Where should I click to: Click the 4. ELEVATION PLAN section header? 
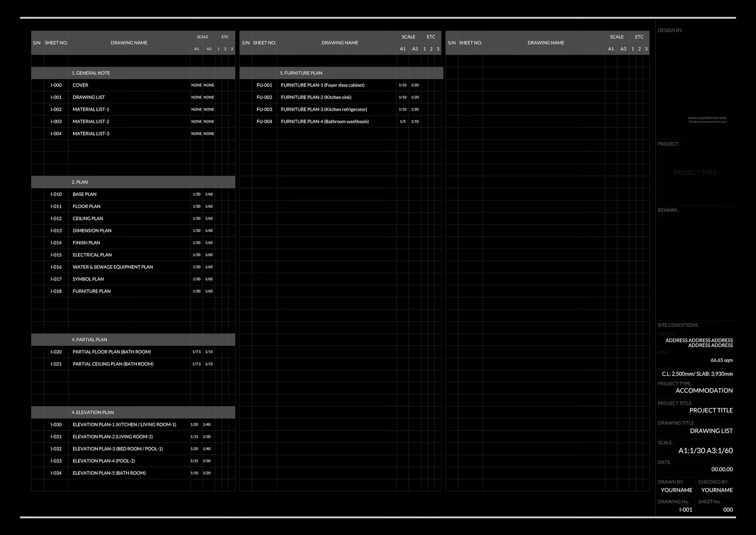133,412
